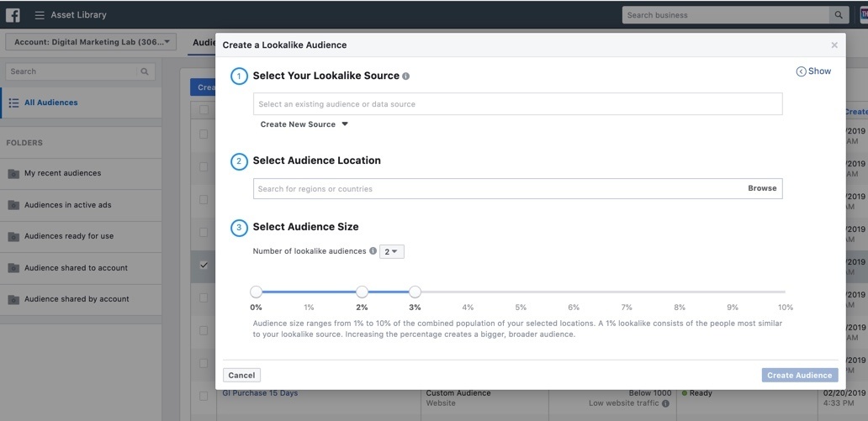
Task: Open the Account Digital Marketing Lab dropdown
Action: point(91,42)
